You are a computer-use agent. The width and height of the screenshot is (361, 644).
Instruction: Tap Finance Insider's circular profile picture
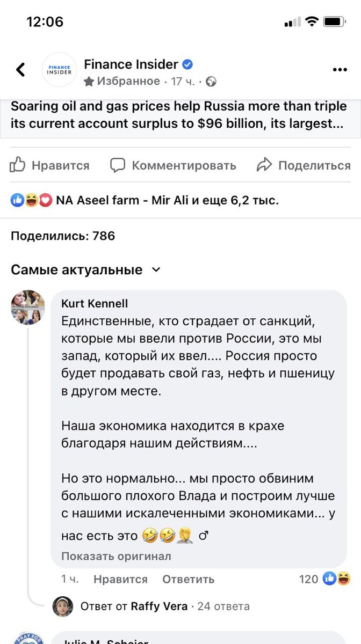pyautogui.click(x=59, y=70)
